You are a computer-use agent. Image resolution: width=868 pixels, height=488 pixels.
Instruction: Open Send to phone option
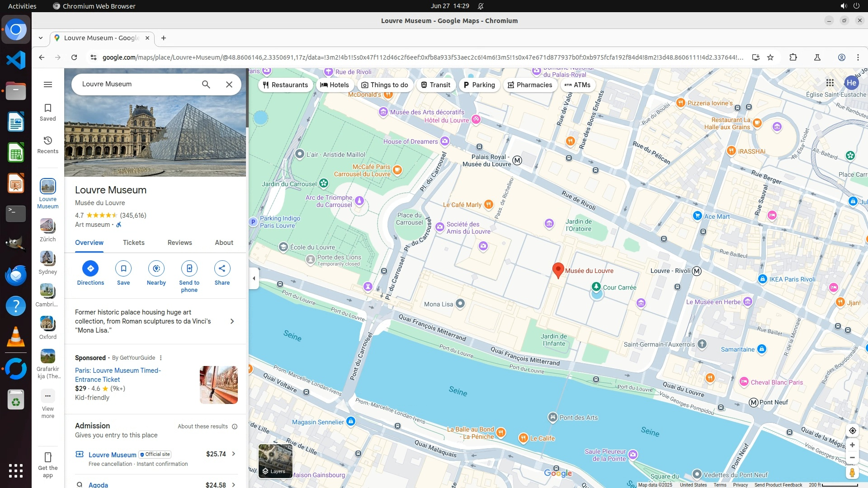189,268
